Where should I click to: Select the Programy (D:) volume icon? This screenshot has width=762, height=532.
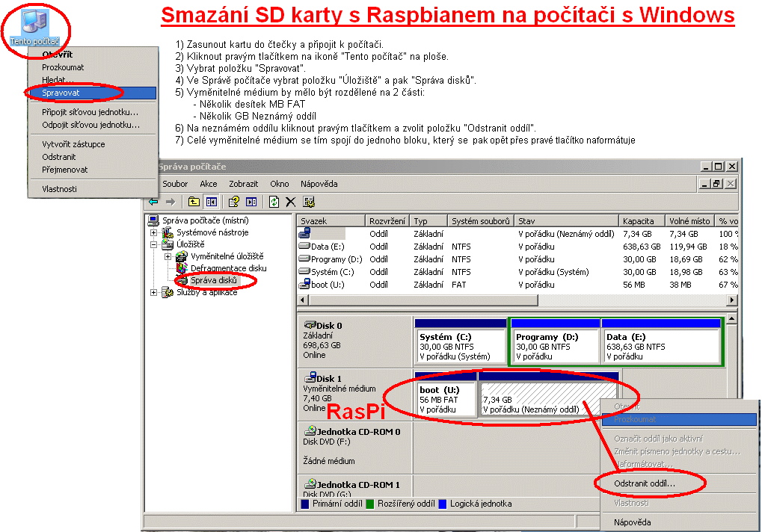(x=304, y=259)
